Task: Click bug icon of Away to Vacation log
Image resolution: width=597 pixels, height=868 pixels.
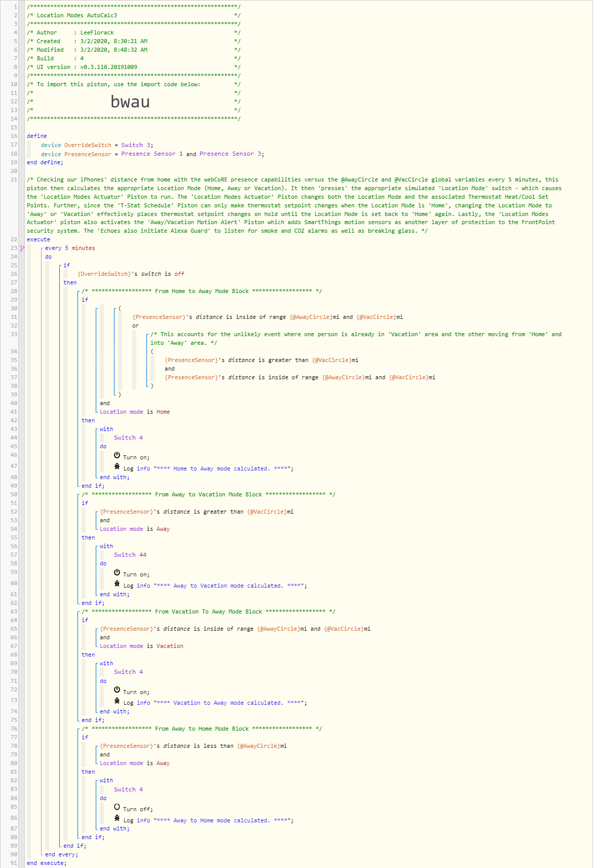Action: tap(117, 584)
